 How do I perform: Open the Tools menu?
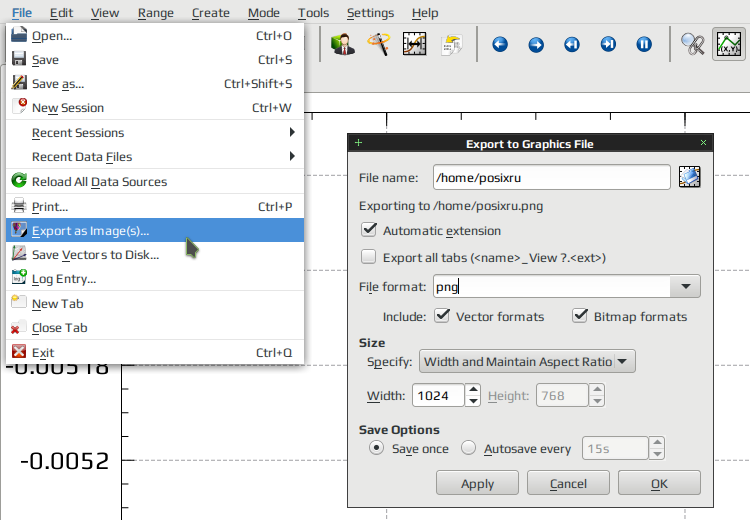[x=313, y=13]
